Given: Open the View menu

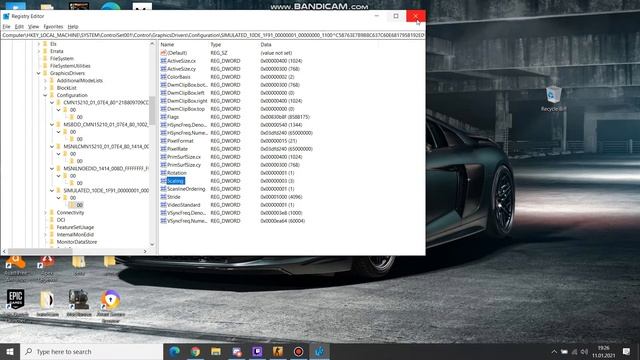Looking at the screenshot, I should tap(33, 27).
